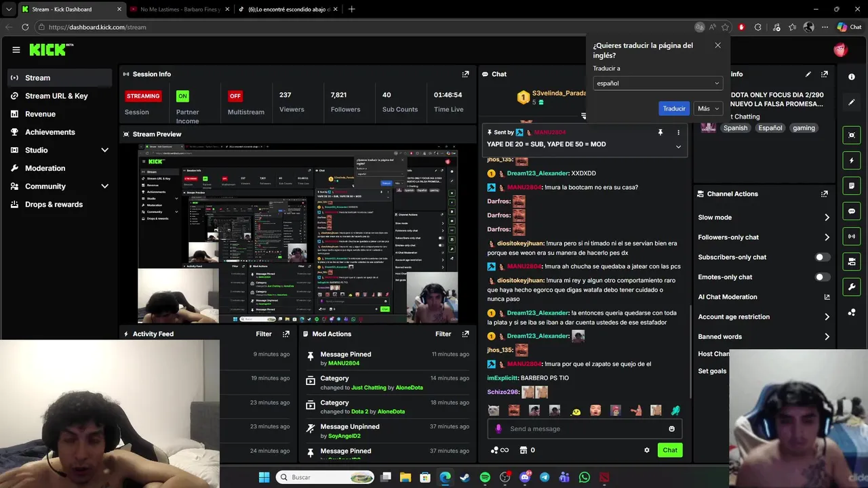Expand the Studio sidebar section

click(104, 150)
